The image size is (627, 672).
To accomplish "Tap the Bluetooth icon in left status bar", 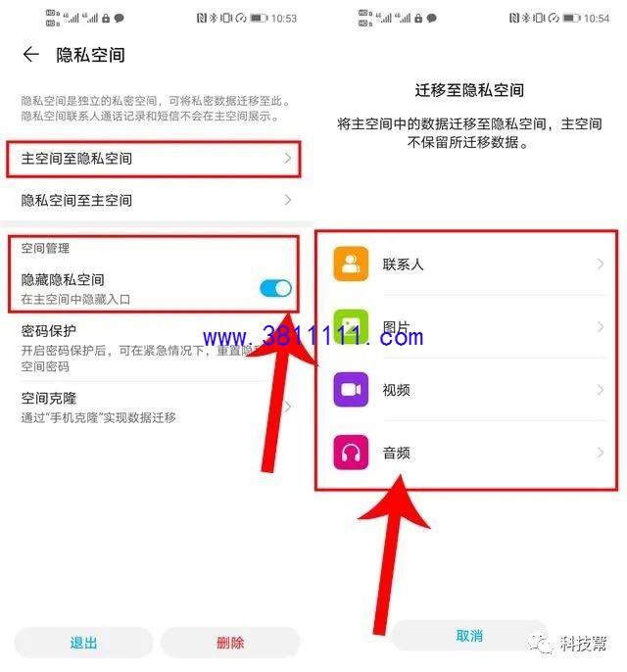I will [214, 18].
